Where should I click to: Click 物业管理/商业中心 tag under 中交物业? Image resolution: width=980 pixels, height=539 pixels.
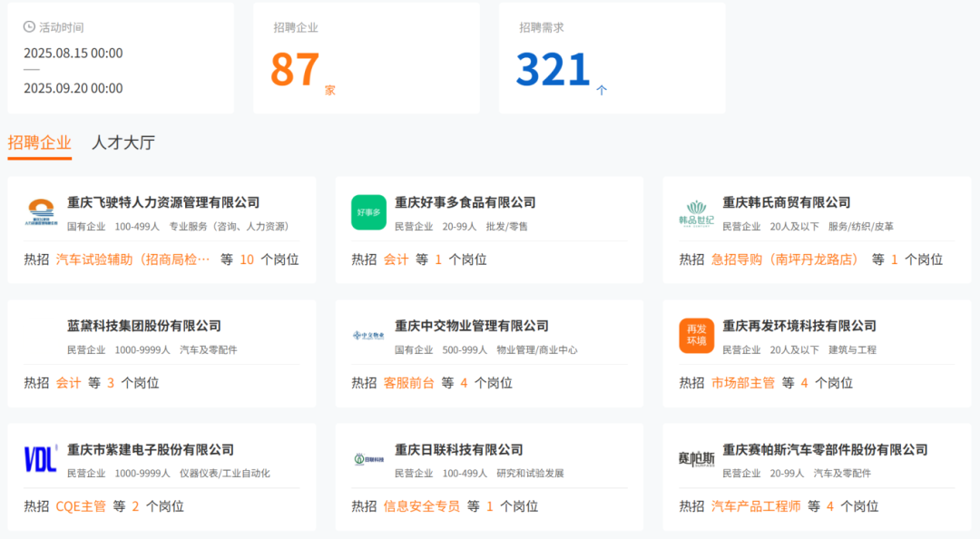click(537, 350)
